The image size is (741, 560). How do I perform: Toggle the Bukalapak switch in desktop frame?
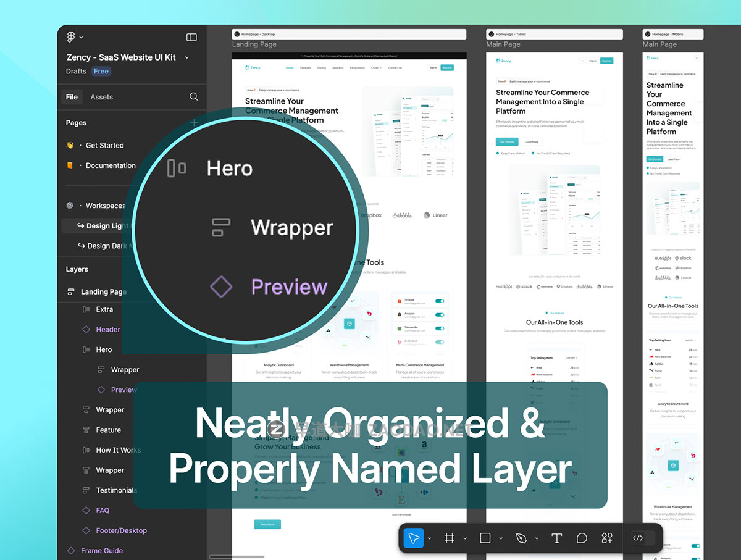pos(440,341)
